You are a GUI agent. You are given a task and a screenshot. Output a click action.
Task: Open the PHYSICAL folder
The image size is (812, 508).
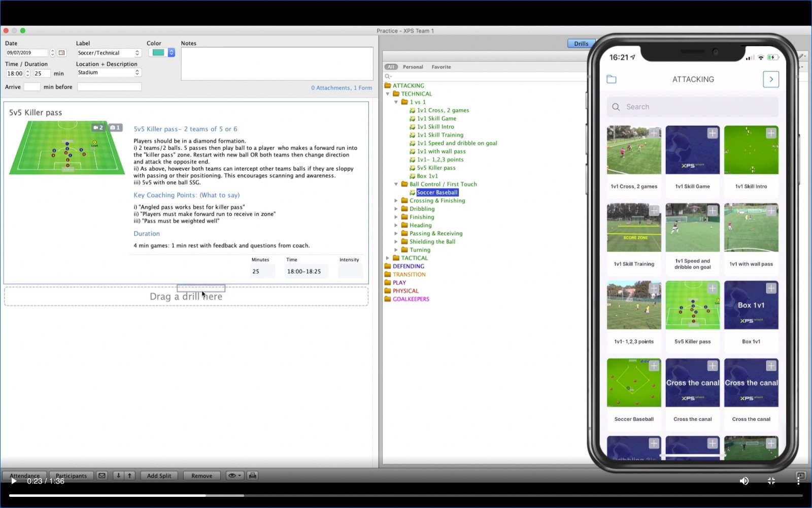[x=405, y=291]
